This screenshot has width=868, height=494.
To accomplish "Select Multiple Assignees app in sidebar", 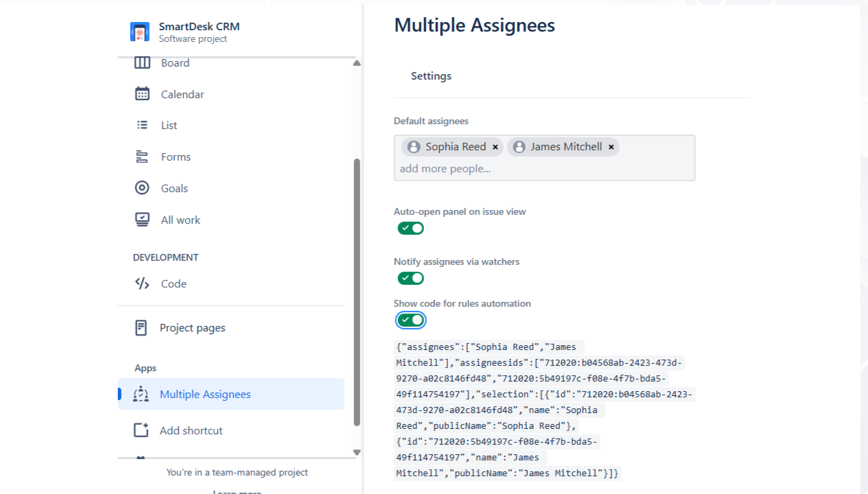I will click(204, 395).
